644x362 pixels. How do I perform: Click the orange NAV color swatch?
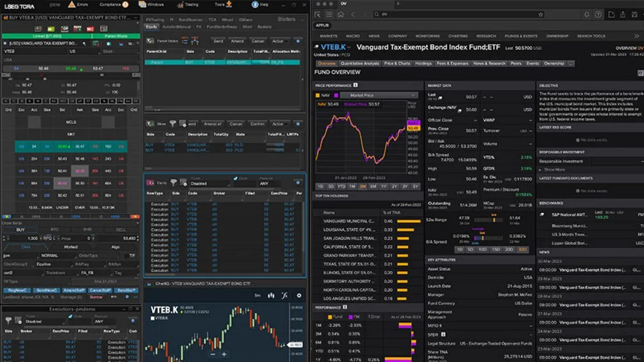pyautogui.click(x=317, y=95)
